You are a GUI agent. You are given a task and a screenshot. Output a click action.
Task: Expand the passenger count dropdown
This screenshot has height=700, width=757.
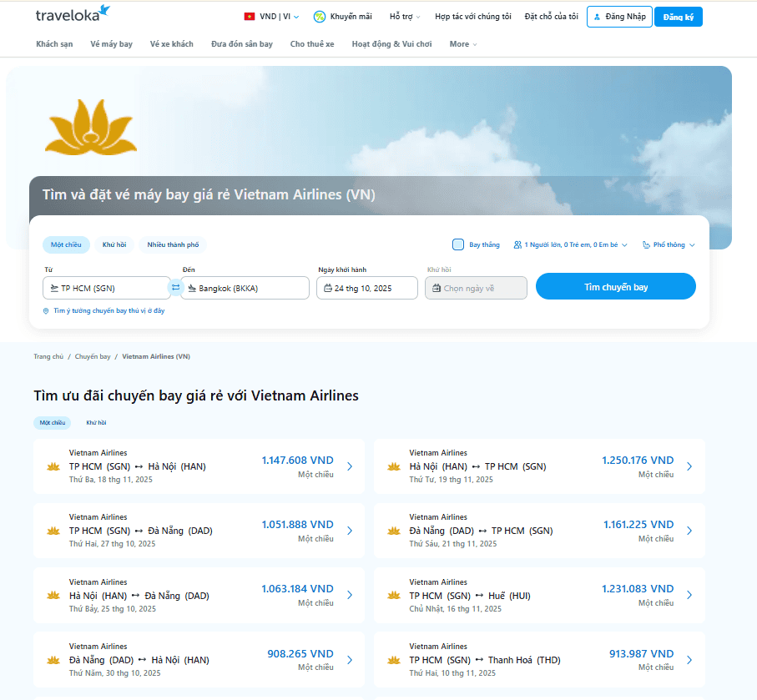coord(571,244)
